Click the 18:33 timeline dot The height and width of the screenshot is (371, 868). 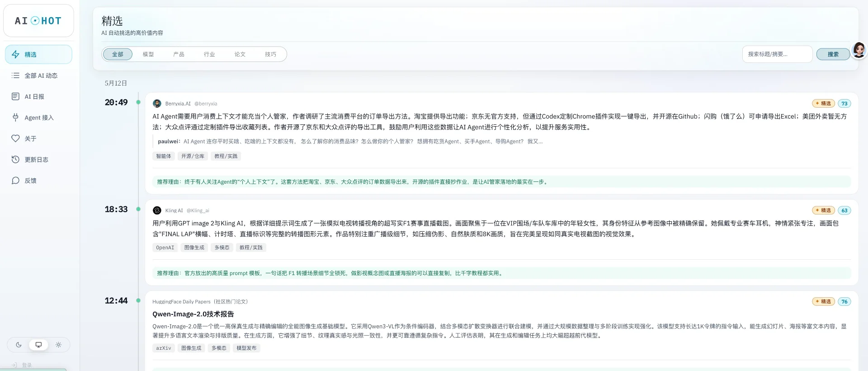[138, 209]
